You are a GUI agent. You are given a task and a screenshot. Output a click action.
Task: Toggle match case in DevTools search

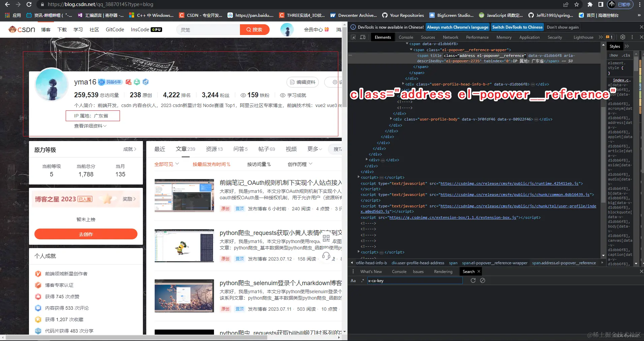pyautogui.click(x=353, y=280)
